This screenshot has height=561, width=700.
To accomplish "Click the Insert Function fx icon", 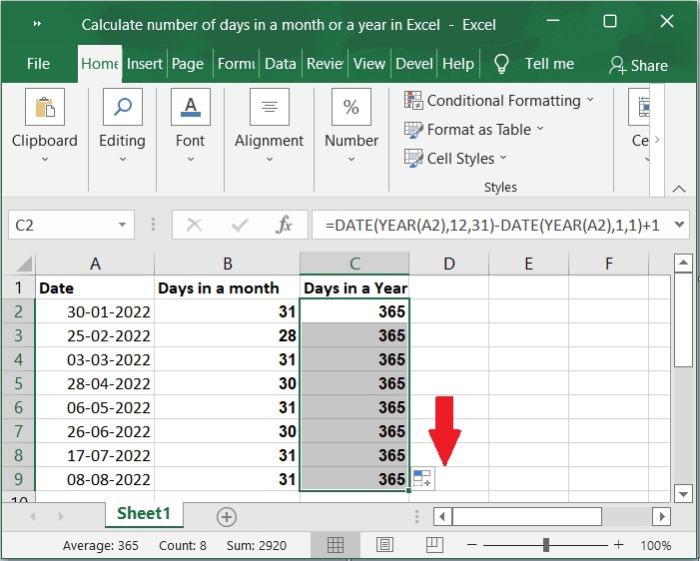I will point(284,224).
